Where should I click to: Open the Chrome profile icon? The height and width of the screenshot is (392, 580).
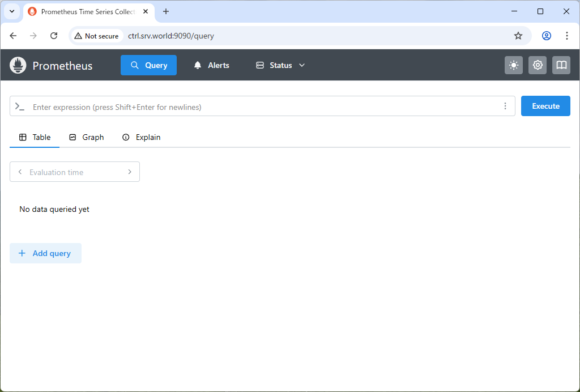[547, 36]
